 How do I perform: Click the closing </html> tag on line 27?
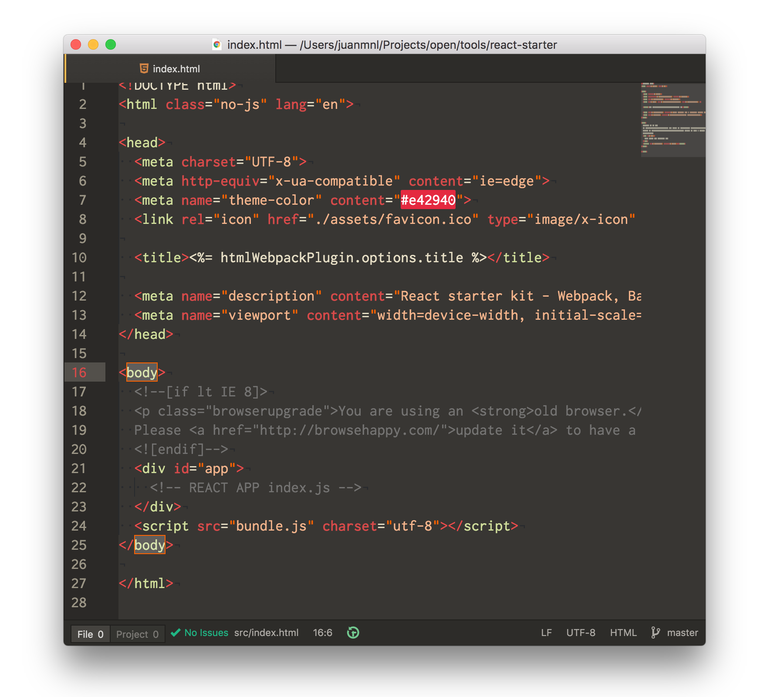coord(146,583)
